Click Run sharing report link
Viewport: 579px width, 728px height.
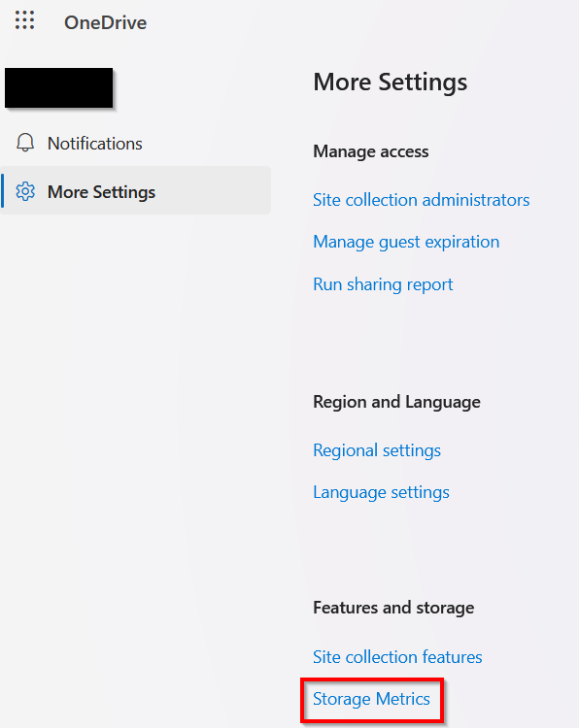[x=383, y=284]
